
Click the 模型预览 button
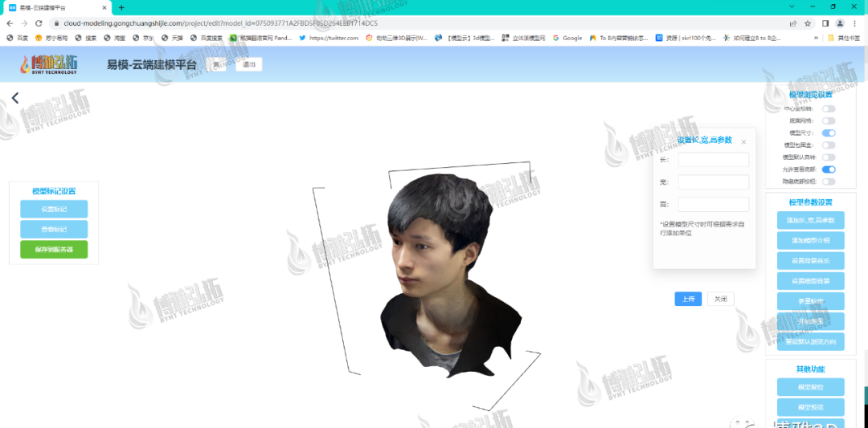click(810, 408)
